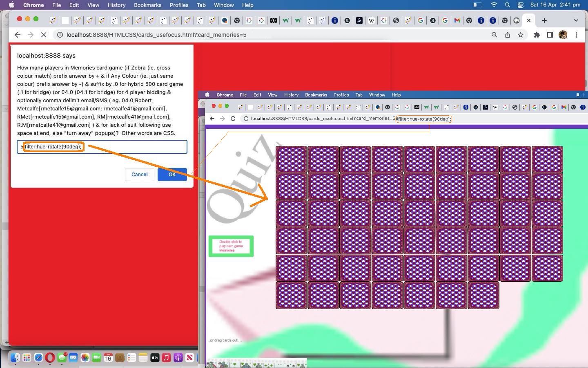Viewport: 588px width, 368px height.
Task: Close the active tab
Action: pyautogui.click(x=529, y=20)
